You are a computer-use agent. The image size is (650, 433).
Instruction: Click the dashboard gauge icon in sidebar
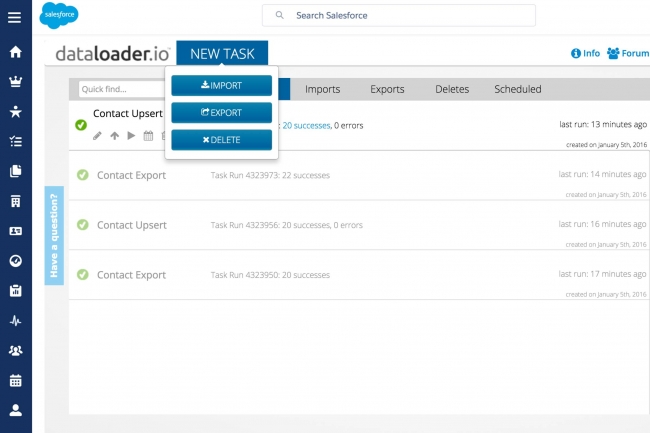pos(15,261)
